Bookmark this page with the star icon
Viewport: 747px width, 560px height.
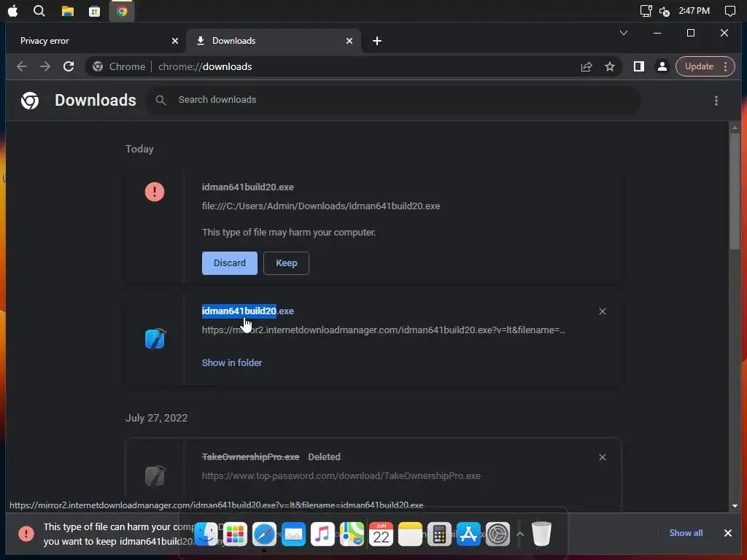click(610, 66)
